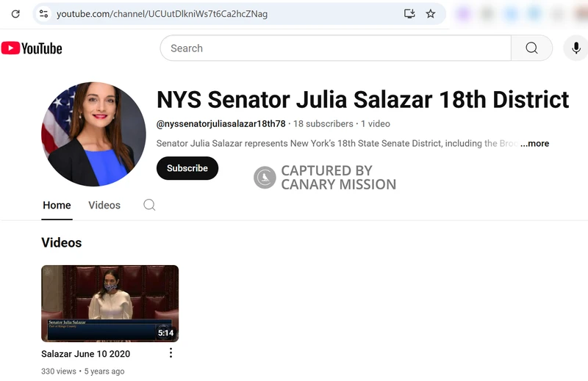The width and height of the screenshot is (588, 381).
Task: Click the magnifier search button
Action: point(531,48)
